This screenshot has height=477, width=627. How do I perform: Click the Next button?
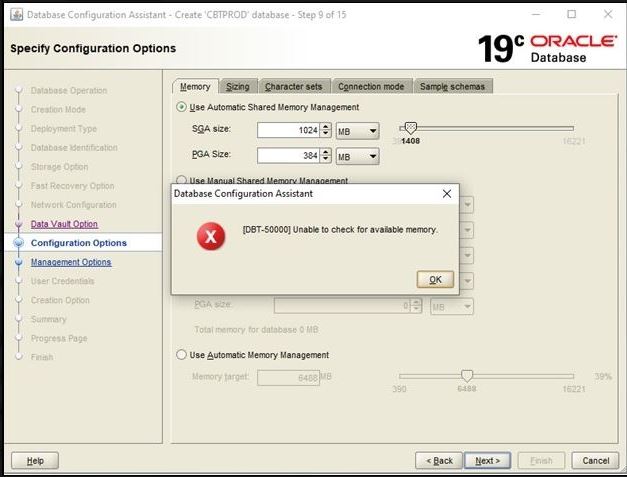point(487,460)
